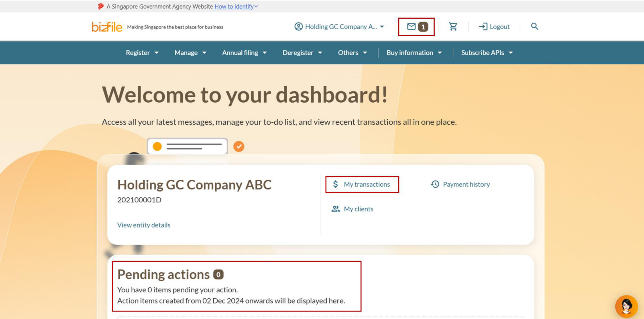Click the Manage dropdown arrow
644x319 pixels.
[204, 53]
